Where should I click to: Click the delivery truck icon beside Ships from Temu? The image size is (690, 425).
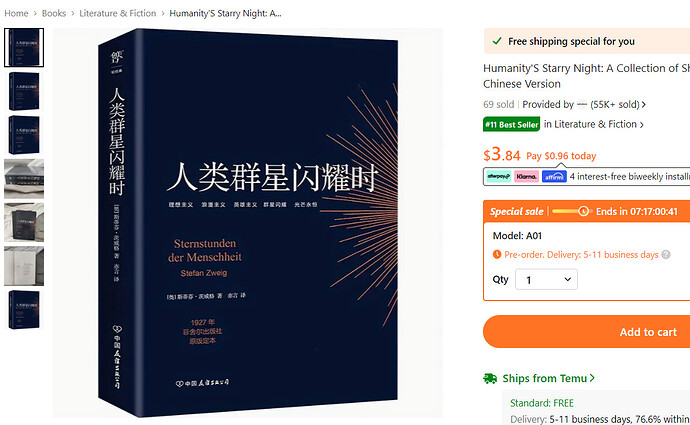tap(490, 378)
